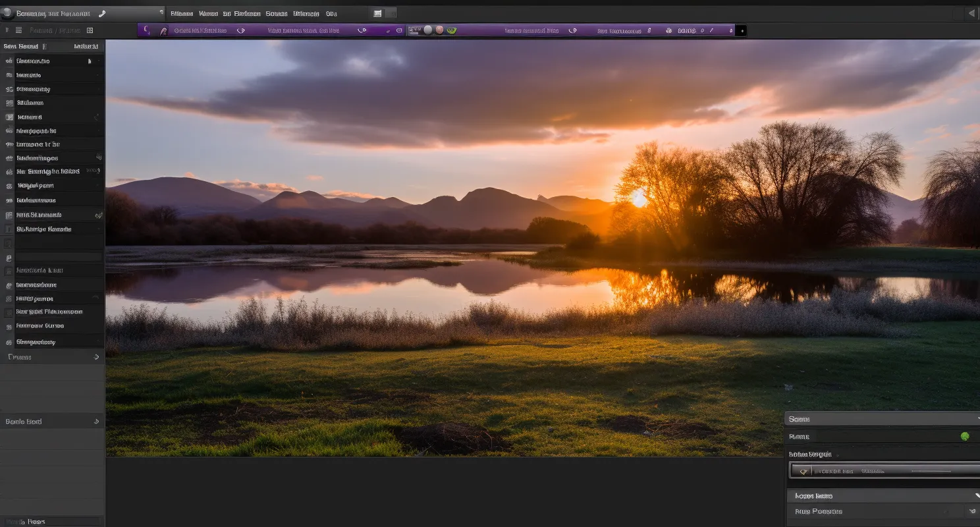Toggle the green dot in the bottom-right panel
The image size is (980, 527).
coord(965,436)
